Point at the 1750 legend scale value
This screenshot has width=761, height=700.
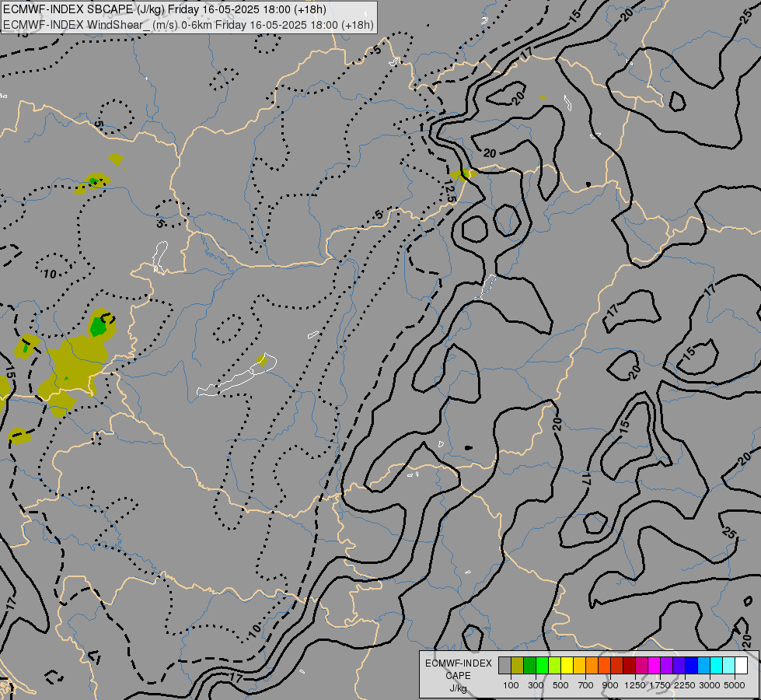pyautogui.click(x=660, y=685)
